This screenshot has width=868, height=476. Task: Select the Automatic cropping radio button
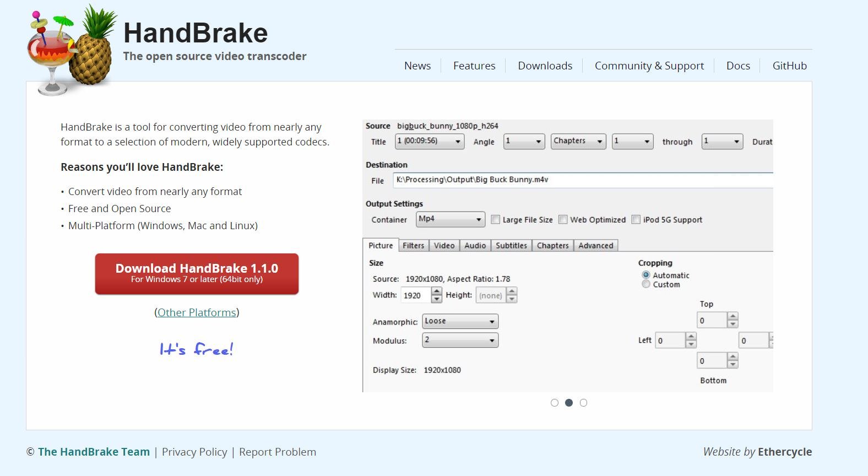tap(646, 275)
